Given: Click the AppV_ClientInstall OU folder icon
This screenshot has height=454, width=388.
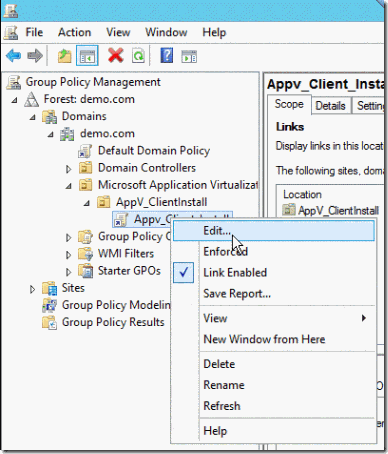Looking at the screenshot, I should [103, 202].
